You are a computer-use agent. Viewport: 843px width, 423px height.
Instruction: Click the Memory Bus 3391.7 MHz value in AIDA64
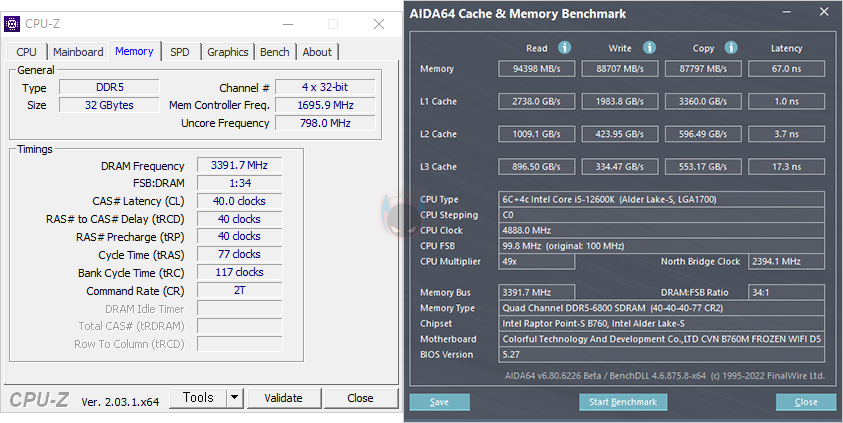537,292
